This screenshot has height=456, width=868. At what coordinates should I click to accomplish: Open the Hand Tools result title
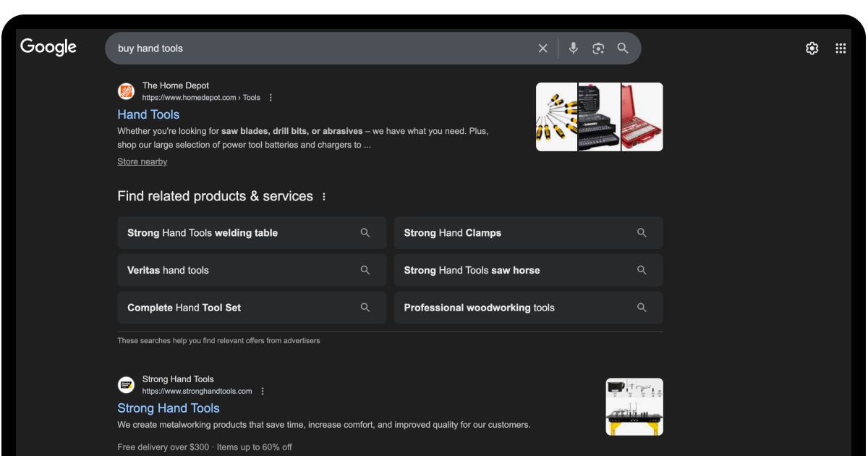coord(148,114)
